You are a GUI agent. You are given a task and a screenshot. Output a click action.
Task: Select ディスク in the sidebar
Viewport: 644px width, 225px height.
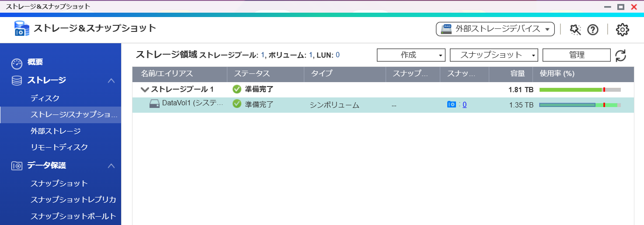tap(45, 98)
